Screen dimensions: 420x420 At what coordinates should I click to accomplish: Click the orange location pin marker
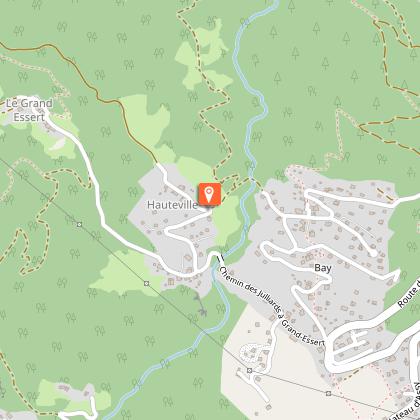click(x=210, y=194)
